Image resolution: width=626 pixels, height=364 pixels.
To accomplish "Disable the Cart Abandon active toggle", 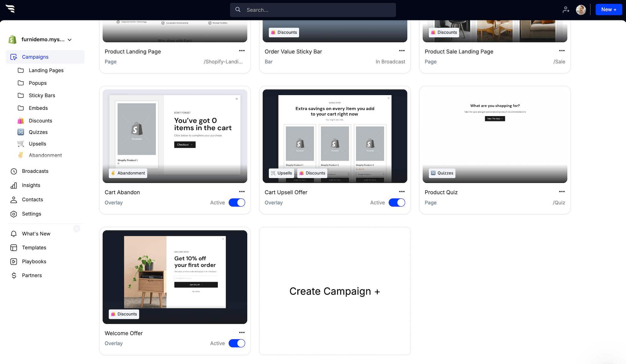I will click(x=237, y=203).
